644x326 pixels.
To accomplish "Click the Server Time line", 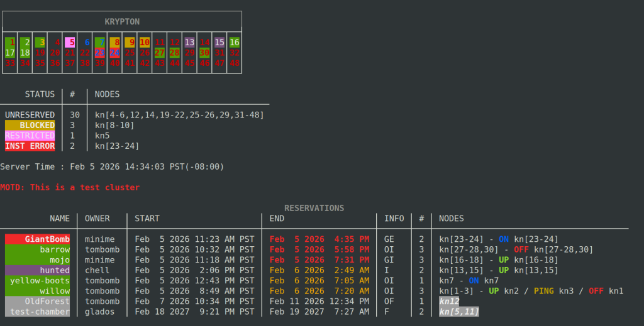I will pos(112,166).
